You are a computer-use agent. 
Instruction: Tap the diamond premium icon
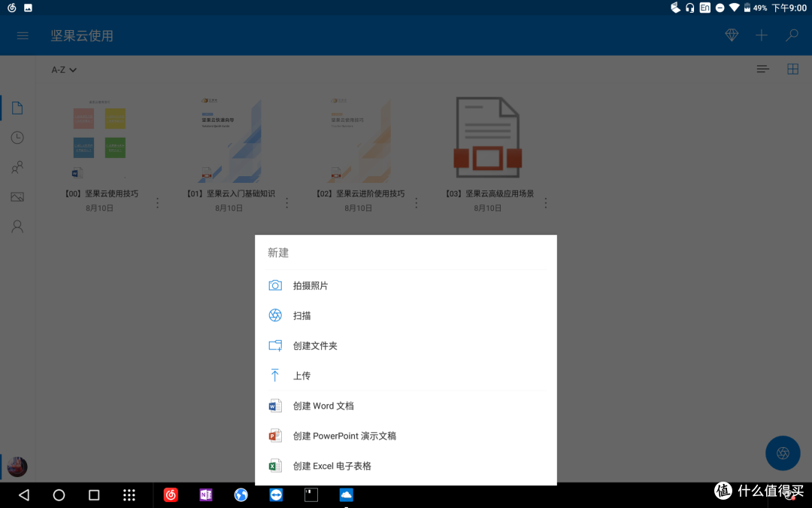click(732, 35)
